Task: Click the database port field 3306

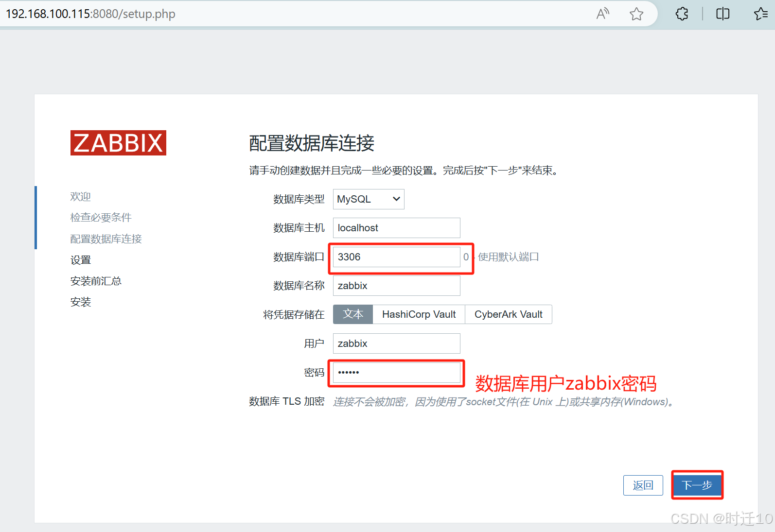Action: point(396,257)
